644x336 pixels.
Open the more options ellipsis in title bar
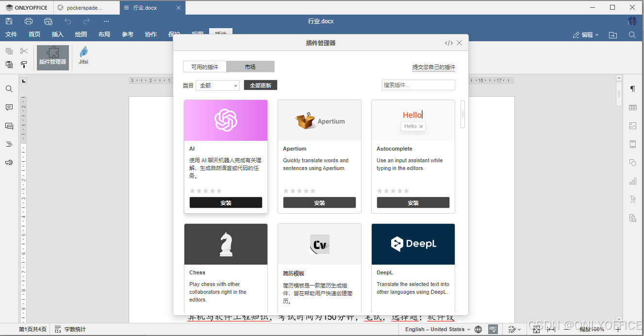tap(106, 21)
